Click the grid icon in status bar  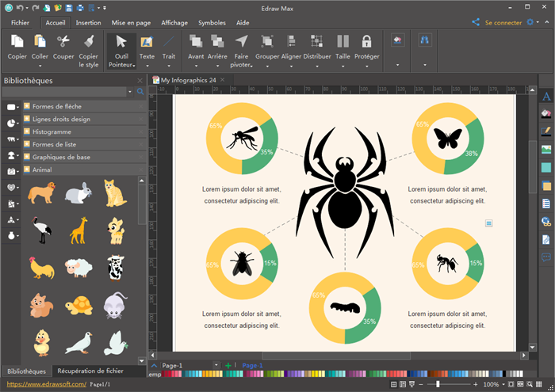click(538, 384)
